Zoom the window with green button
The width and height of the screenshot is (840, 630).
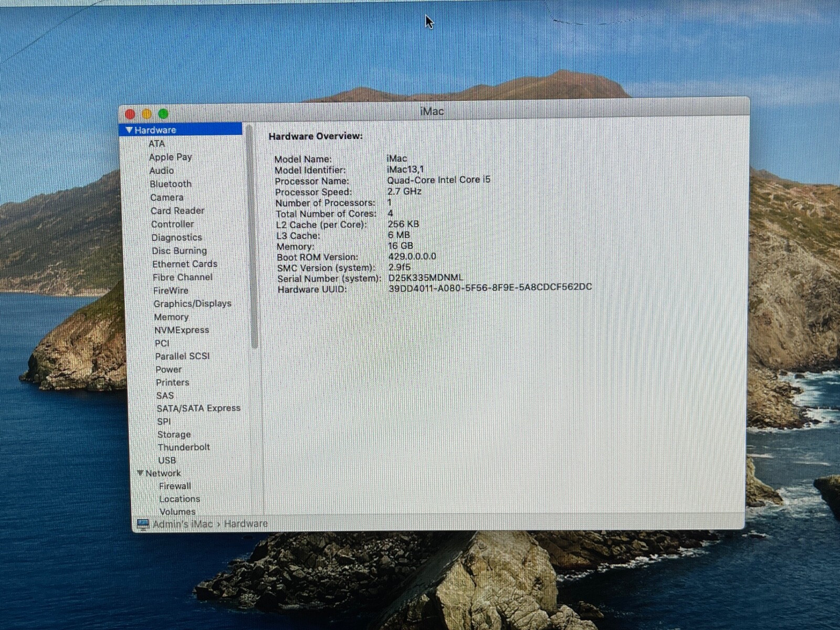(x=163, y=114)
